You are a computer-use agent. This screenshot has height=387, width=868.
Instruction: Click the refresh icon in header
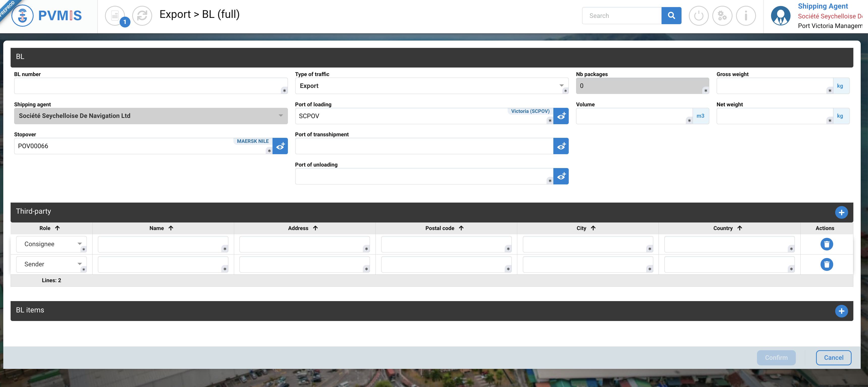pos(142,15)
